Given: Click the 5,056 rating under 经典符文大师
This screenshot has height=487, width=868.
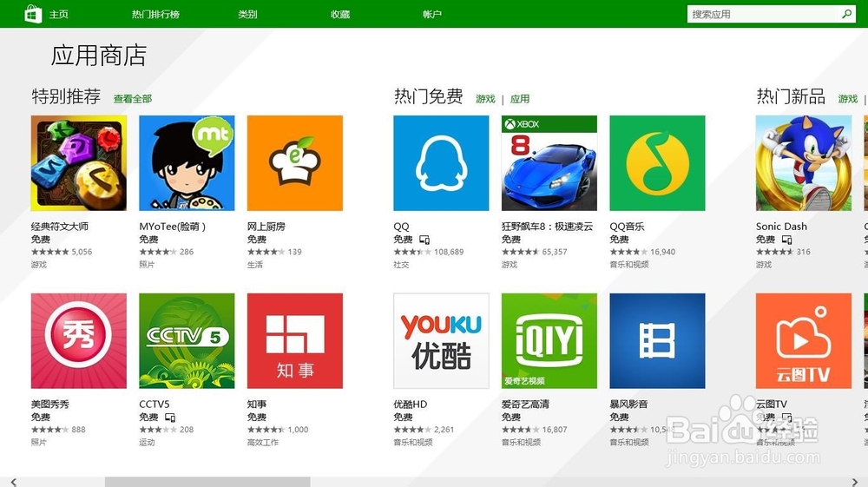Looking at the screenshot, I should [82, 252].
